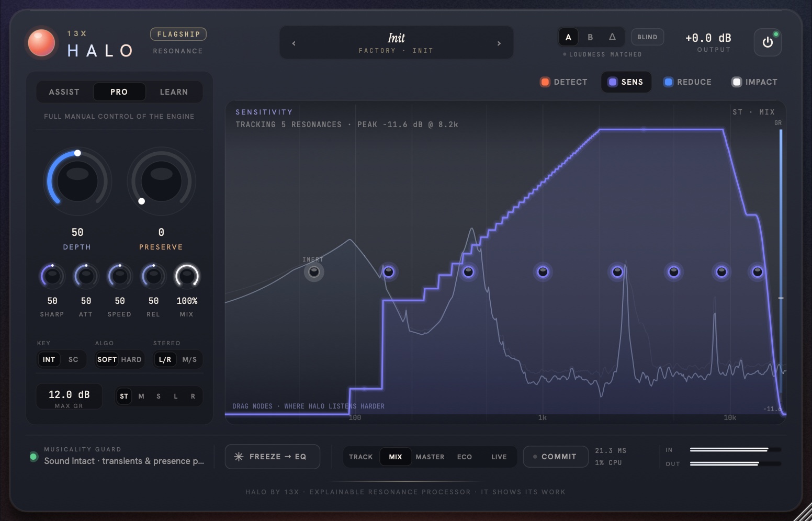Click the GR meter strip beside the graph
Image resolution: width=812 pixels, height=521 pixels.
coord(781,262)
